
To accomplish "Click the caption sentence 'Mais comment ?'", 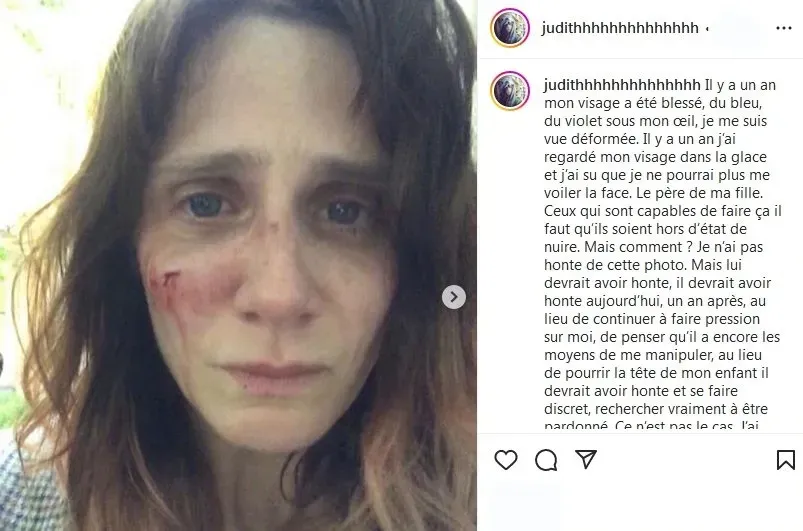I will pos(638,247).
